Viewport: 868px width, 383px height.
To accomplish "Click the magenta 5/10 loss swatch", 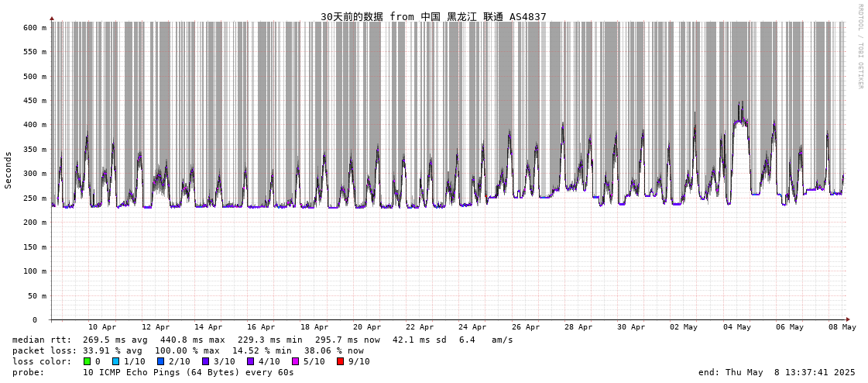I will click(x=295, y=361).
